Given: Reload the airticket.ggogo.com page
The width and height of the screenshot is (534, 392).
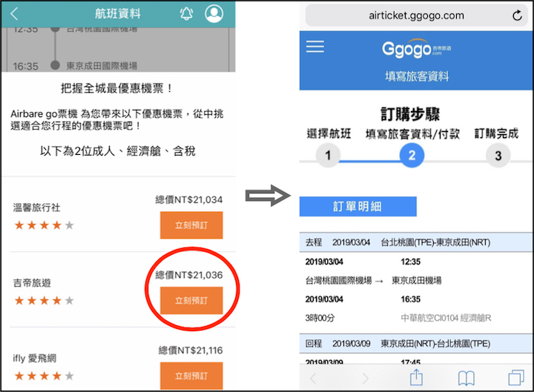Looking at the screenshot, I should point(517,15).
